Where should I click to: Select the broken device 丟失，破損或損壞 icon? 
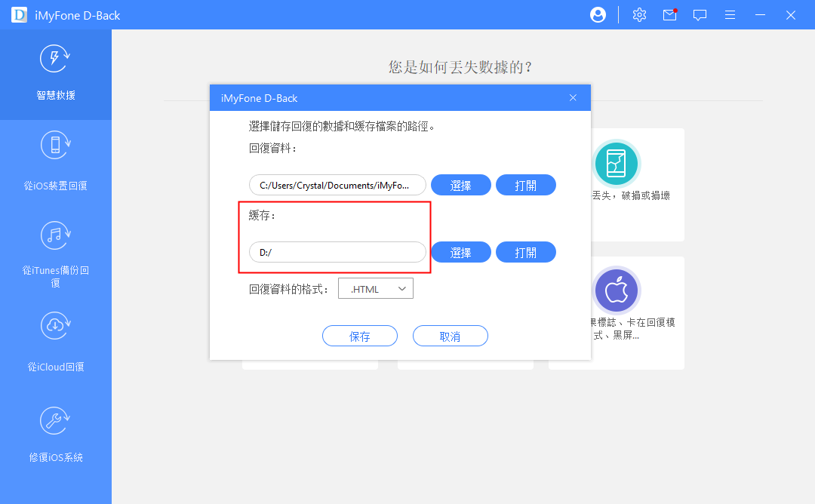(616, 164)
